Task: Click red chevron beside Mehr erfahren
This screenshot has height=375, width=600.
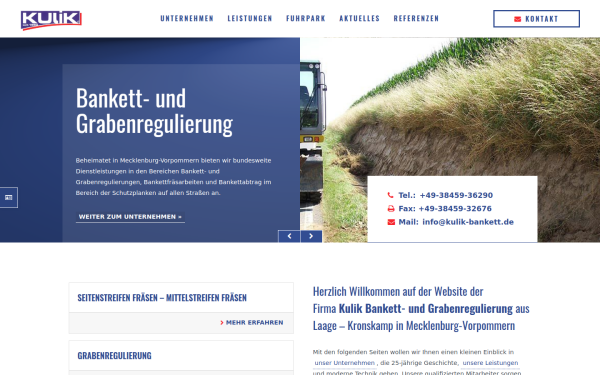Action: pos(222,323)
